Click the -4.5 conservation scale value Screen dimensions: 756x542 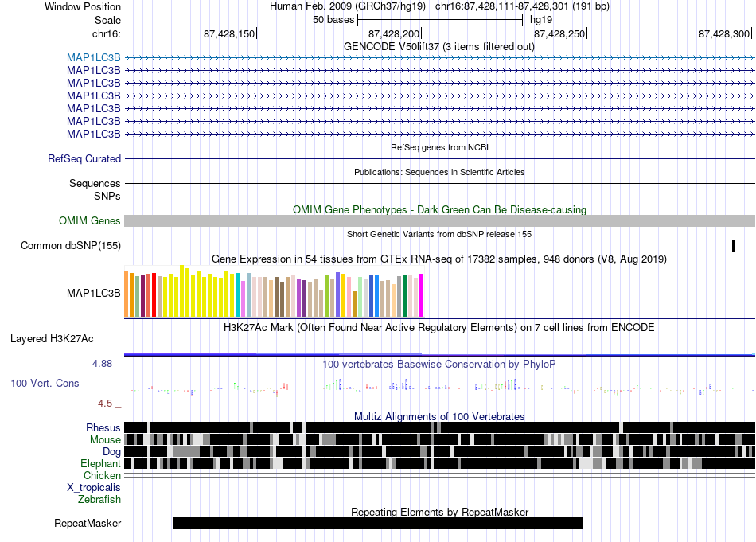tap(103, 404)
